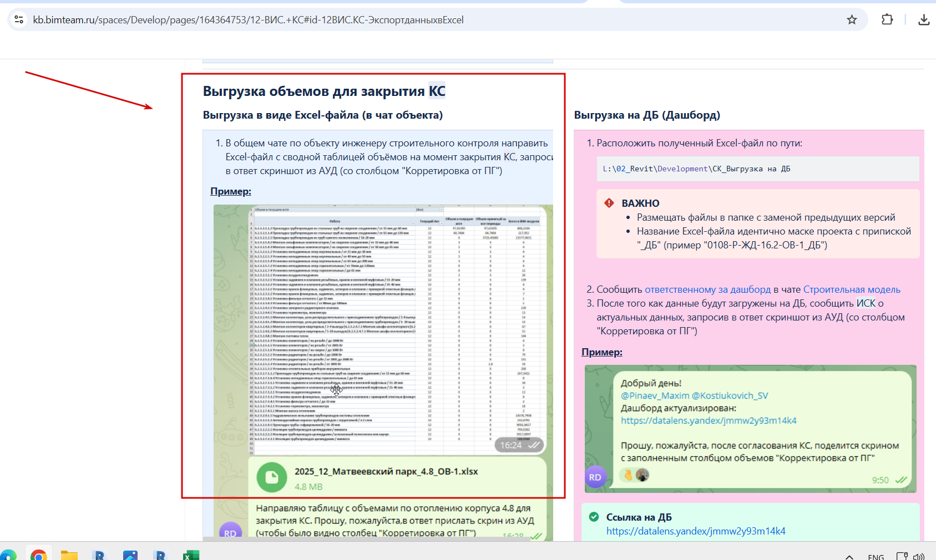The height and width of the screenshot is (560, 936).
Task: Open the "Добрый день!" dashboard chat screenshot
Action: coord(751,429)
